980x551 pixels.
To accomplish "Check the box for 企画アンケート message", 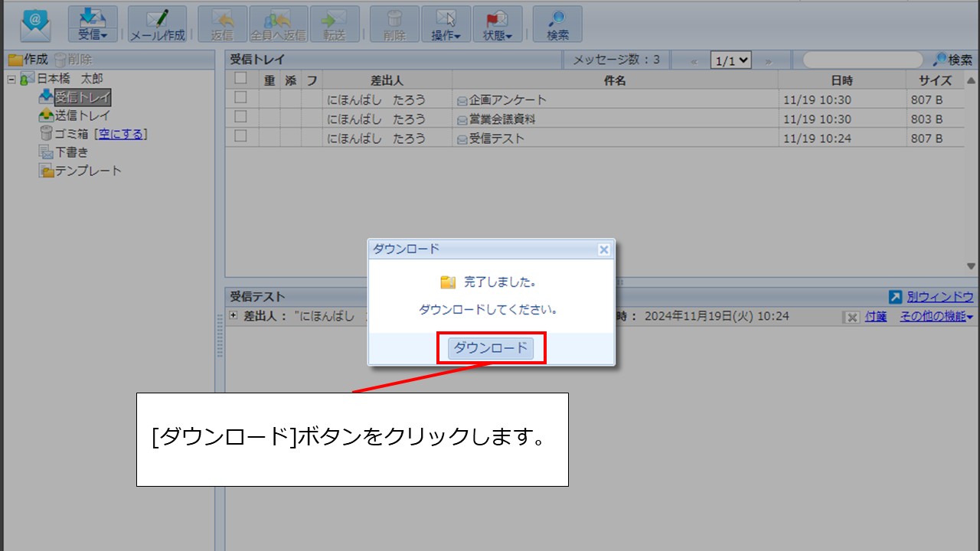I will click(x=240, y=97).
